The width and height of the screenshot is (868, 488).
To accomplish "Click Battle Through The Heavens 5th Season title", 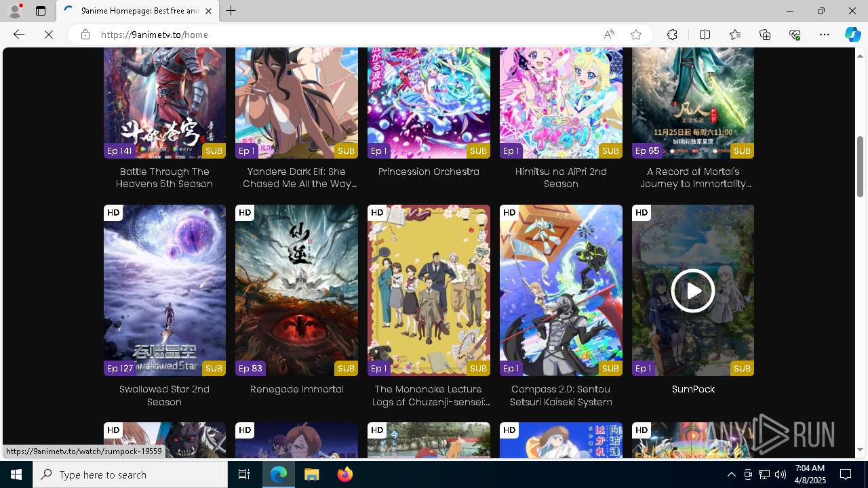I will tap(164, 178).
